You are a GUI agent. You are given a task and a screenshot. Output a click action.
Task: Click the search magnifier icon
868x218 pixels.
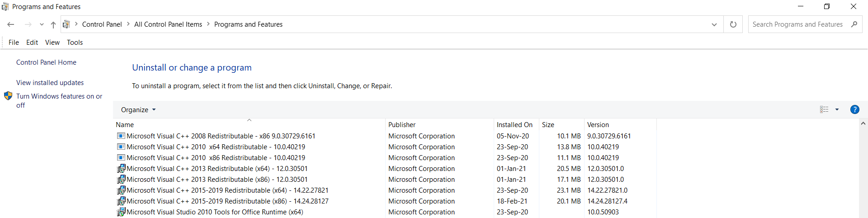(854, 24)
